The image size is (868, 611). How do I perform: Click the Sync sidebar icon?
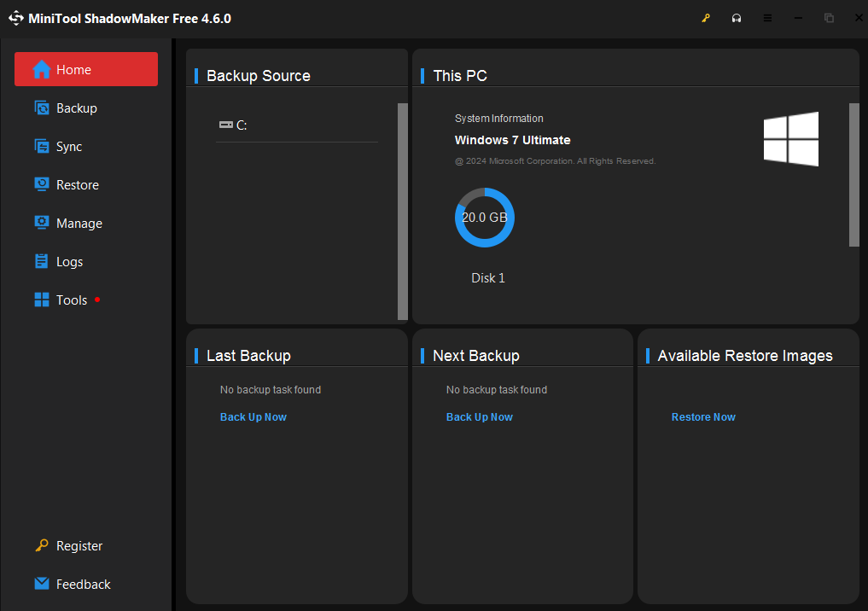click(x=42, y=146)
